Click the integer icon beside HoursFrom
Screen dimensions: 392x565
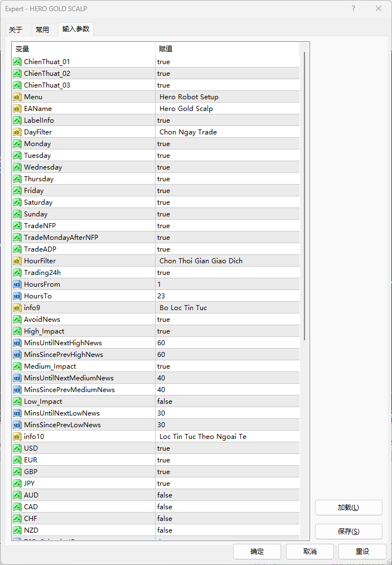pyautogui.click(x=17, y=284)
